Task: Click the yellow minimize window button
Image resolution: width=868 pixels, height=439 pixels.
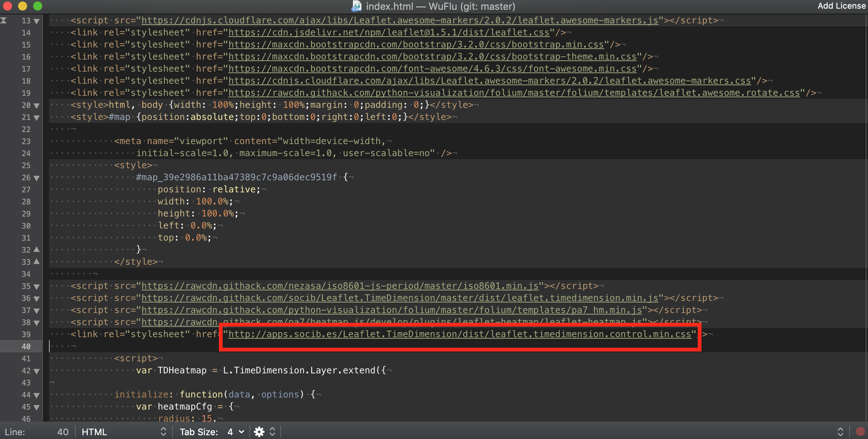Action: (23, 6)
